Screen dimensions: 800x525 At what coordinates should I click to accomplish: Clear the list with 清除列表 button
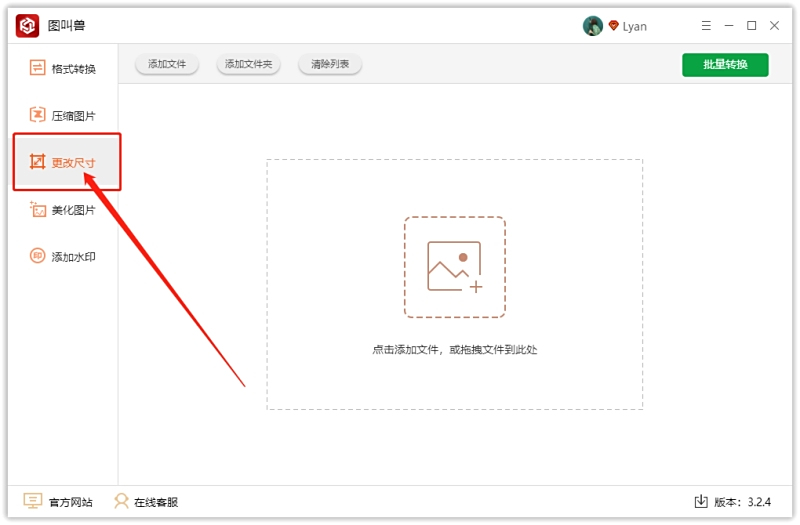pos(330,64)
